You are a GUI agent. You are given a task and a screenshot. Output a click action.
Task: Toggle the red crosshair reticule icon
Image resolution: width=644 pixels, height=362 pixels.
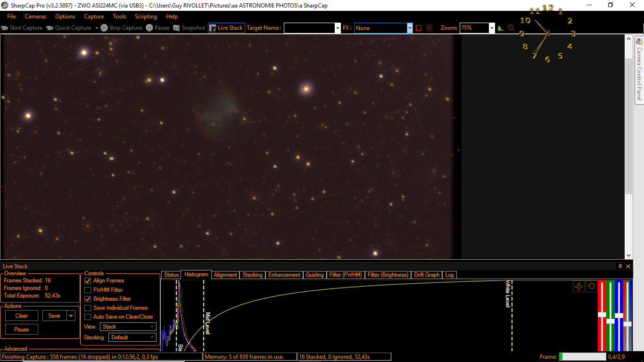pos(429,28)
